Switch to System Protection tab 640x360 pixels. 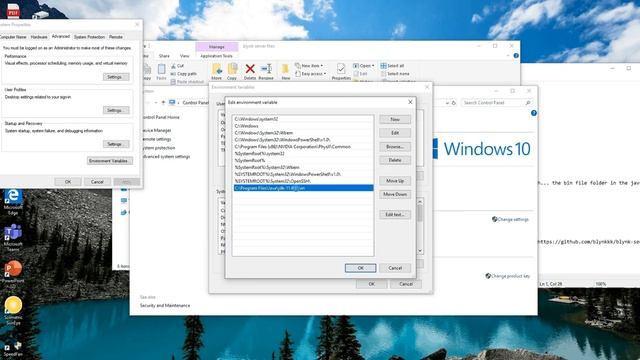coord(89,37)
